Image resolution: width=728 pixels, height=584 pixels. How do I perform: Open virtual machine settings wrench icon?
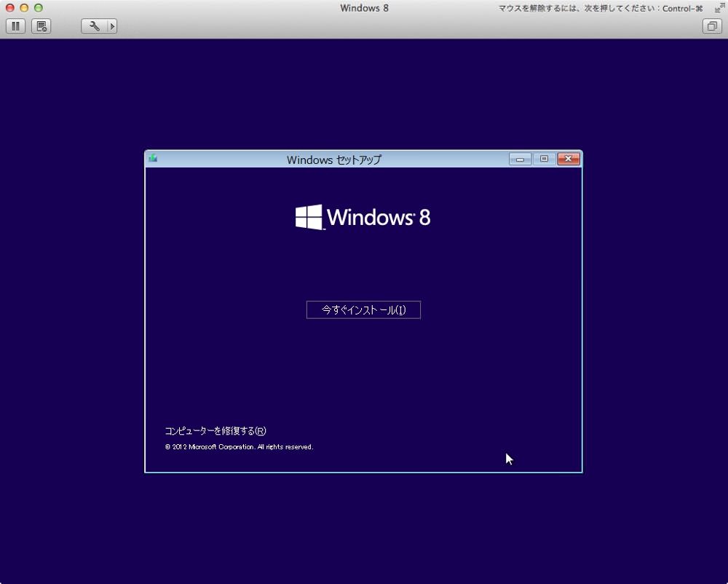pos(94,26)
